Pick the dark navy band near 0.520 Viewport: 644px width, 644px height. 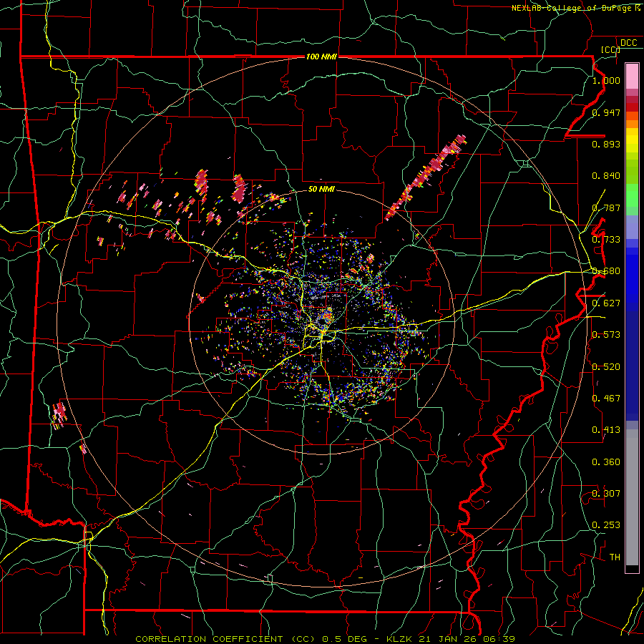click(632, 366)
